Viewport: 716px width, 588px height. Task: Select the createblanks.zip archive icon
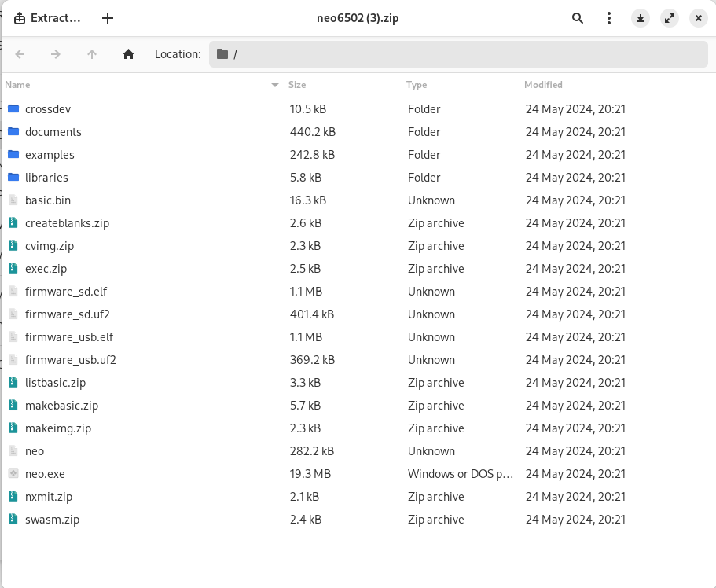pyautogui.click(x=13, y=223)
